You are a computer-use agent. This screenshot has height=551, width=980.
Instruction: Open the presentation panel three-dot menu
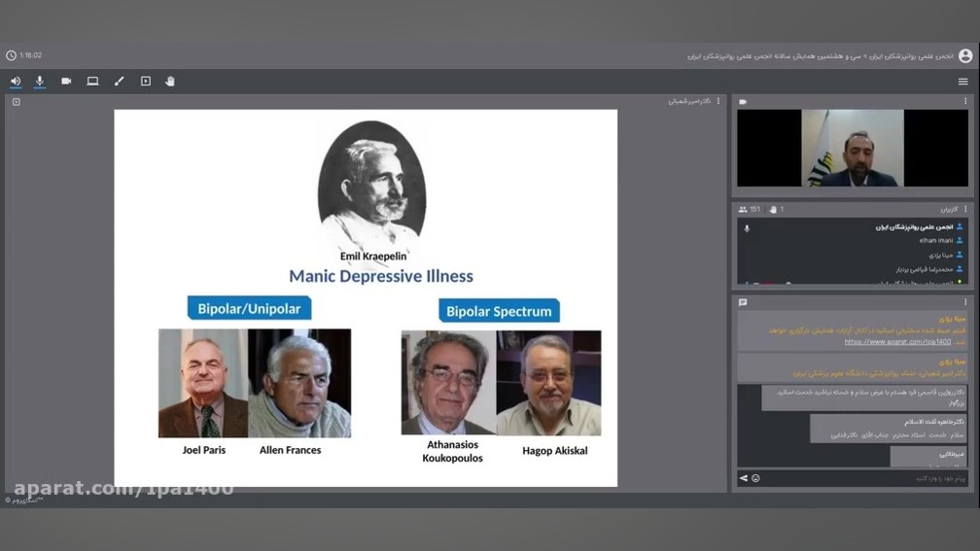tap(718, 101)
